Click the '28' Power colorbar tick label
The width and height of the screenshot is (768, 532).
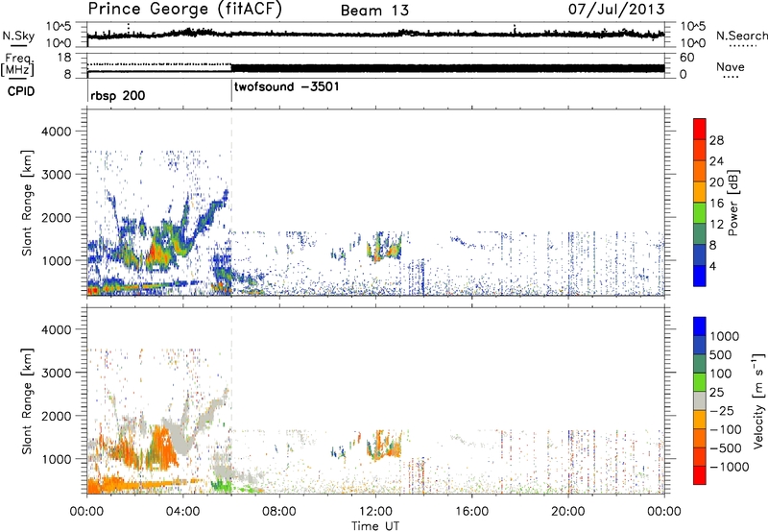click(x=716, y=140)
